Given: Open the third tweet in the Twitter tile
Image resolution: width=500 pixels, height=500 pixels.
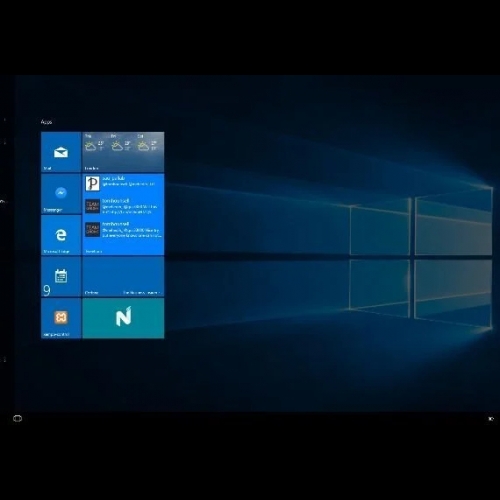Looking at the screenshot, I should coord(123,229).
